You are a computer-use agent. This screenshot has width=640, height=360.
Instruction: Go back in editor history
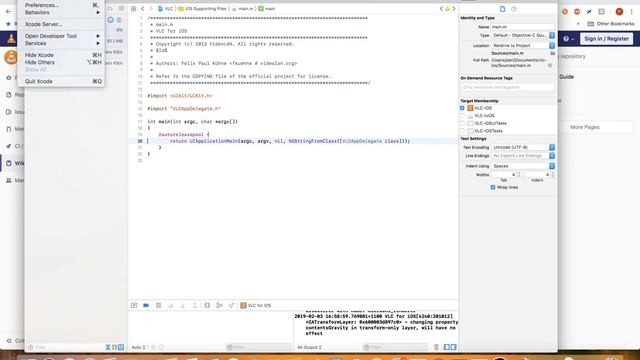pyautogui.click(x=142, y=9)
